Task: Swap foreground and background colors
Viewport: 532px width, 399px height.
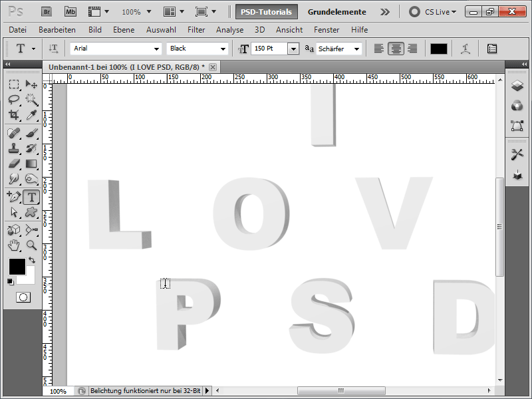Action: 32,260
